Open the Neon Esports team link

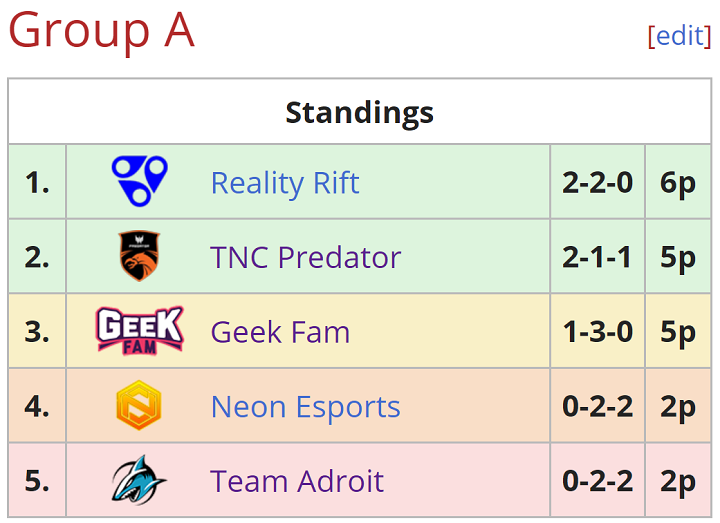pyautogui.click(x=305, y=407)
